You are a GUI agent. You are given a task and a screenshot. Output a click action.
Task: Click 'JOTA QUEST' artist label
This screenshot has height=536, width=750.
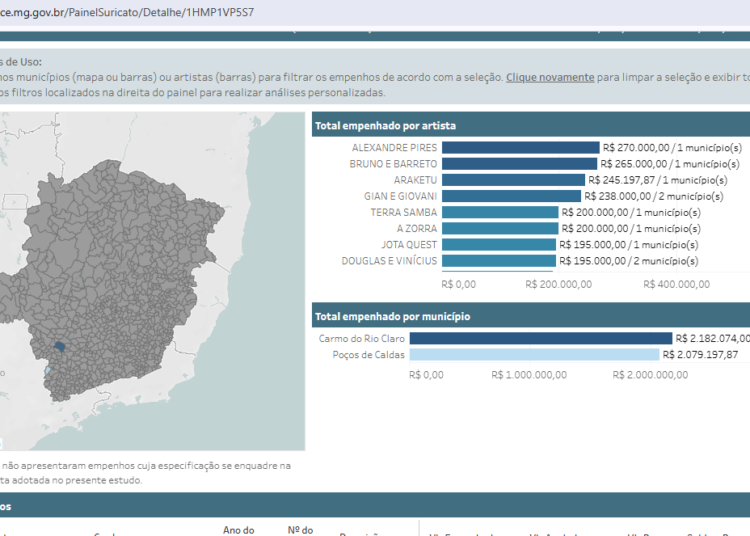click(x=409, y=245)
